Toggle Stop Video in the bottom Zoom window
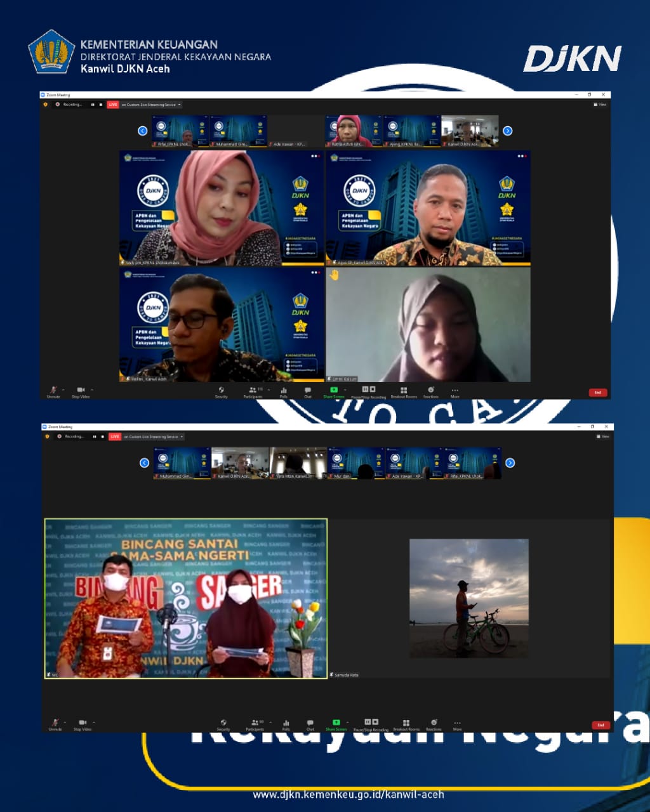The width and height of the screenshot is (650, 812). (x=82, y=724)
